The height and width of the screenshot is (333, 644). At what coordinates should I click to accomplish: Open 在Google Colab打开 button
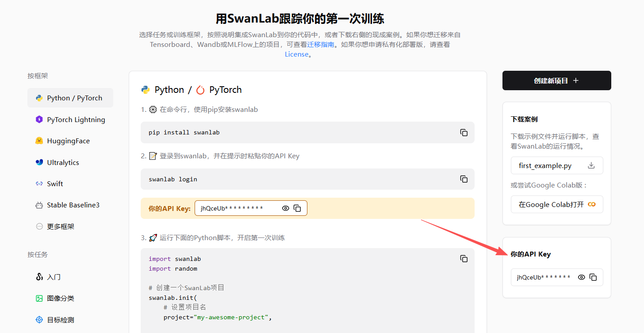(x=557, y=204)
